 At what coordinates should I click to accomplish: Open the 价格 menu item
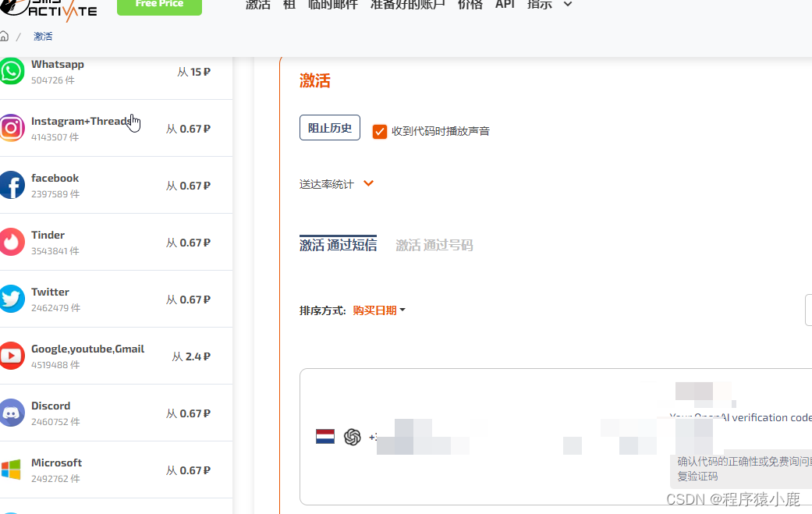click(470, 4)
